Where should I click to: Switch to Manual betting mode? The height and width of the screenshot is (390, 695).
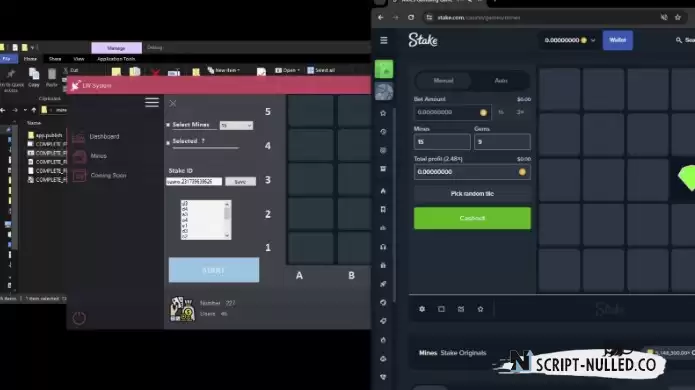(443, 81)
